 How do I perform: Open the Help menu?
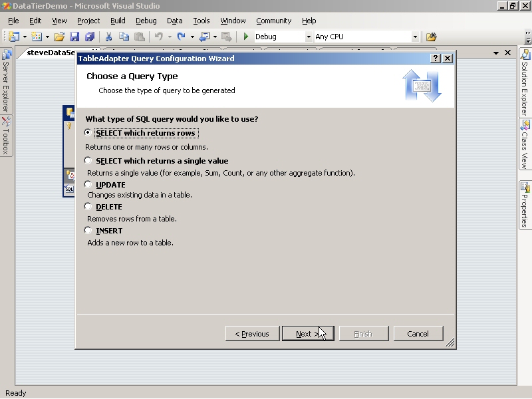[x=309, y=21]
